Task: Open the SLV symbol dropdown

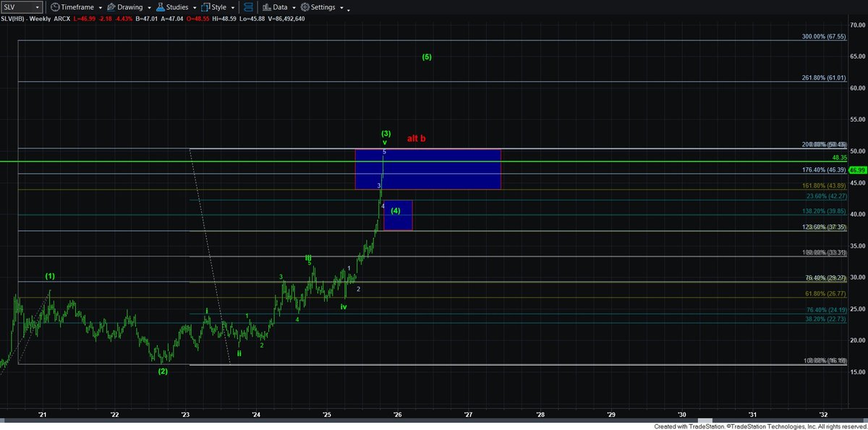Action: (36, 7)
